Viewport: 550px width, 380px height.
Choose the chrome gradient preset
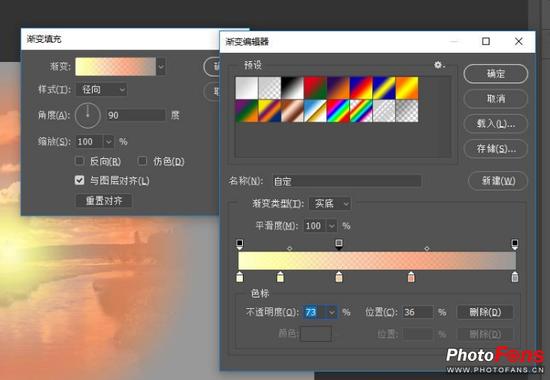315,111
